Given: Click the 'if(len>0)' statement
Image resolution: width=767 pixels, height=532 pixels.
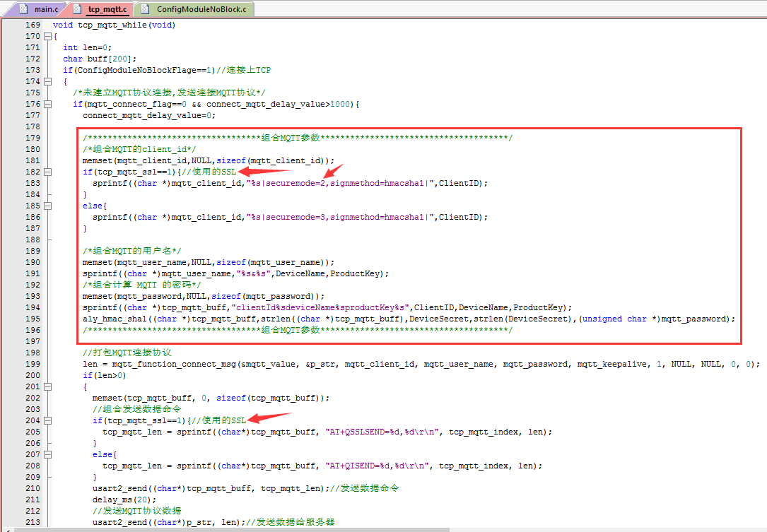Looking at the screenshot, I should [104, 376].
